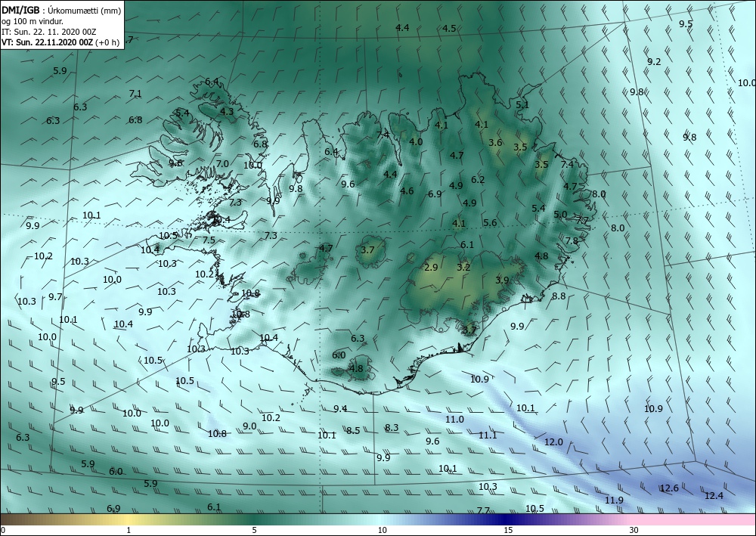Click the 5.0 value in east Iceland
Viewport: 756px width, 536px height.
point(559,215)
